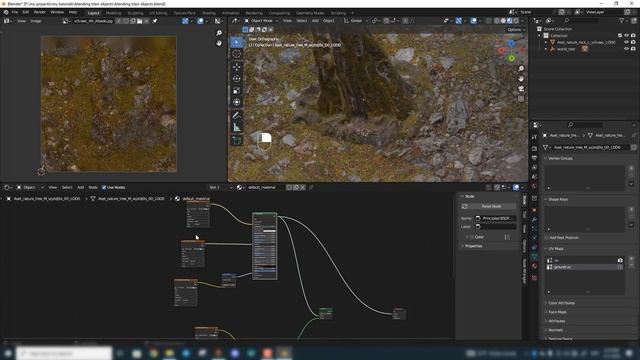
Task: Open the Render menu
Action: [x=40, y=12]
